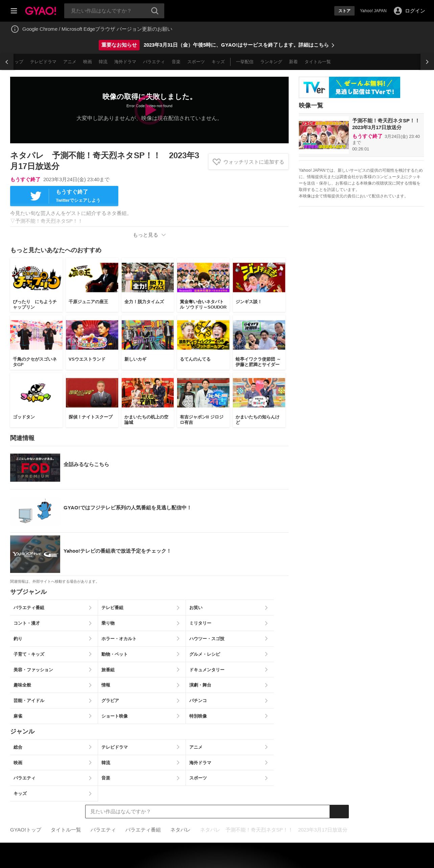This screenshot has height=868, width=434.
Task: Click the ストア button
Action: 344,11
